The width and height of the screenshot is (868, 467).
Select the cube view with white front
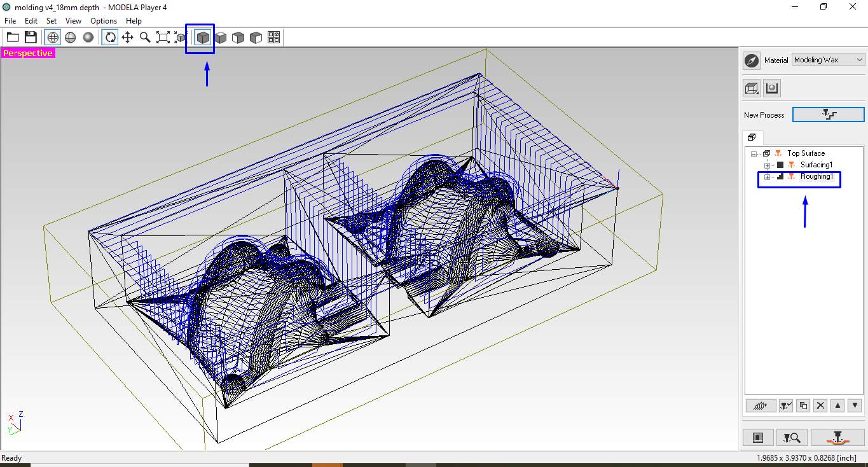point(238,38)
